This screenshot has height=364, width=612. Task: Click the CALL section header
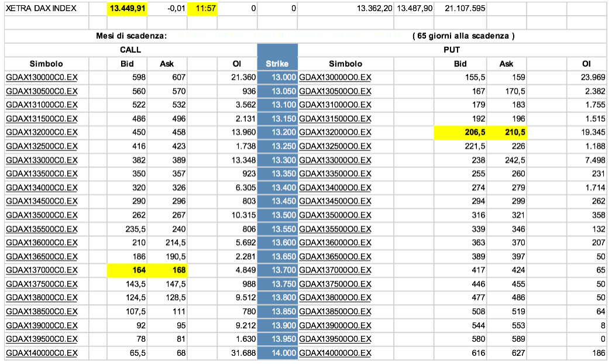point(130,50)
